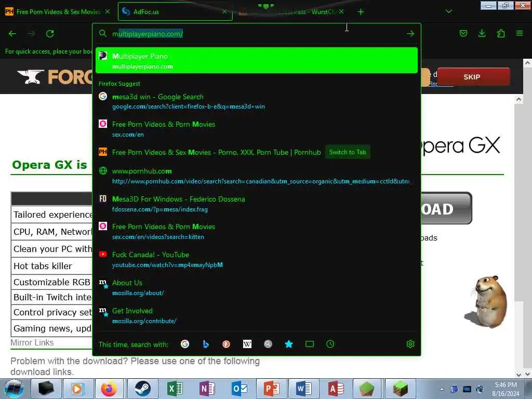Search this time with DuckDuckGo icon
This screenshot has height=399, width=532.
(227, 344)
